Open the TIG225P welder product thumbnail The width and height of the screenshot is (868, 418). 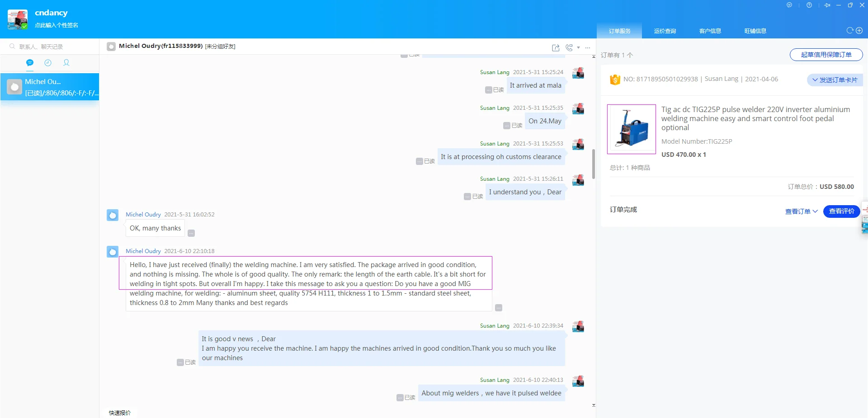click(631, 129)
